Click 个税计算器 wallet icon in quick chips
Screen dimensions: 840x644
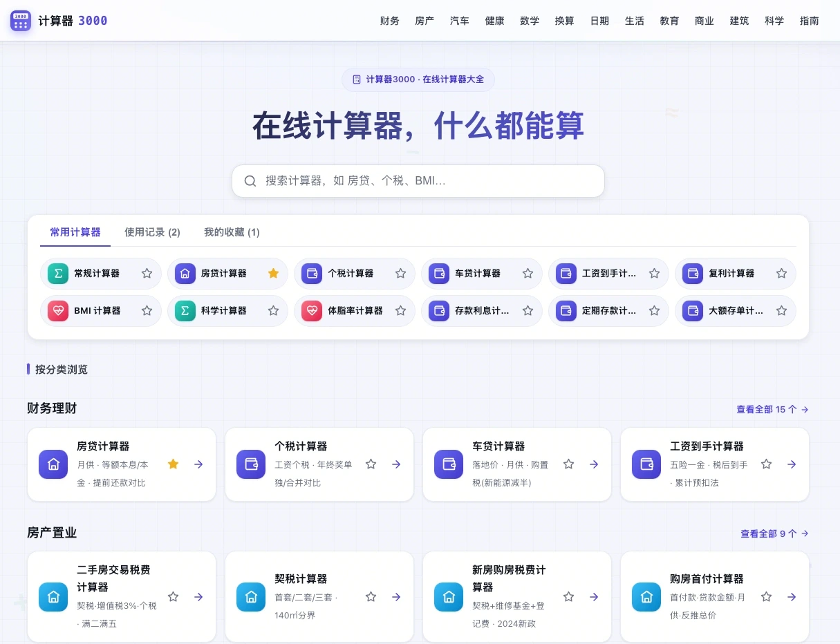click(x=312, y=274)
